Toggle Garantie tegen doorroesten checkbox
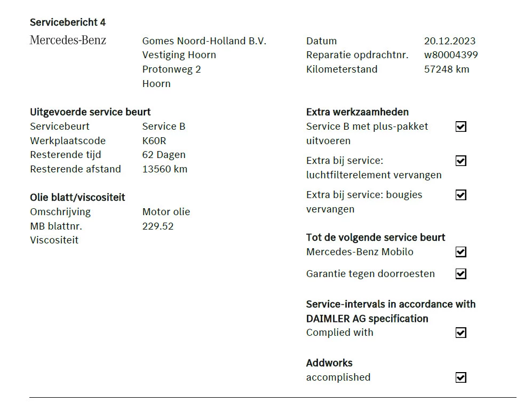532x402 pixels. (x=461, y=274)
